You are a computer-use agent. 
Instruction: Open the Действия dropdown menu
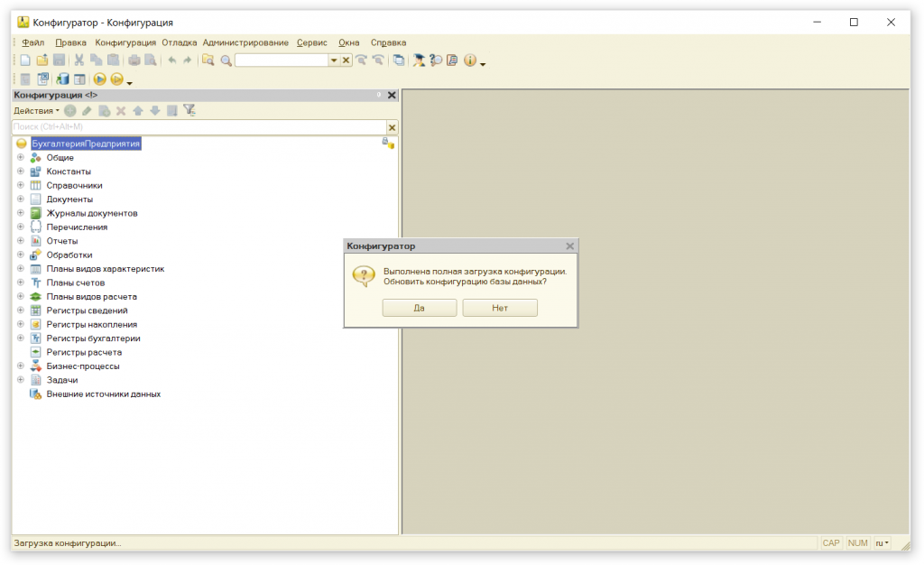[x=36, y=110]
